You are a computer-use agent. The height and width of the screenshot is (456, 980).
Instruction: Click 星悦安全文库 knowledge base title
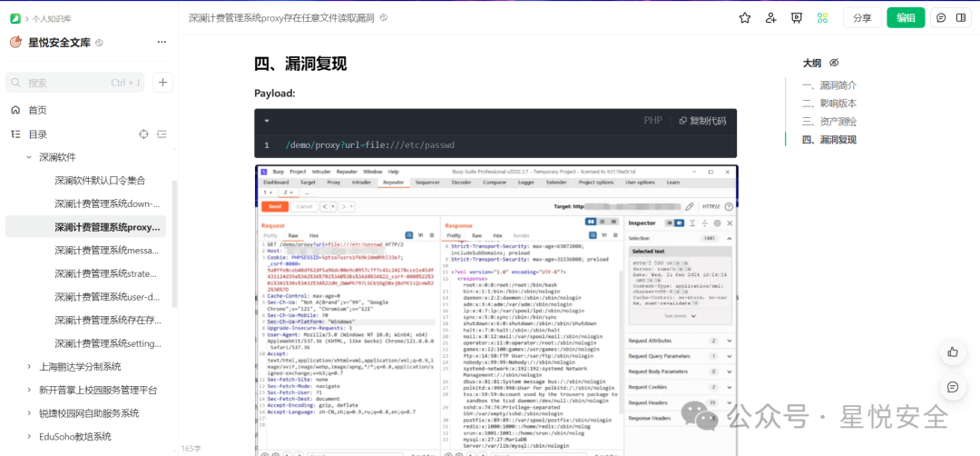[59, 43]
